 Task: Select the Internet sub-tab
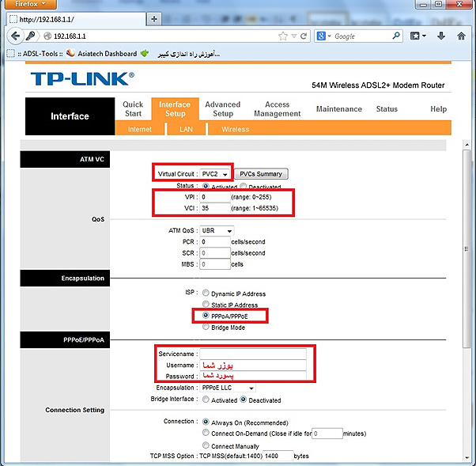[140, 129]
